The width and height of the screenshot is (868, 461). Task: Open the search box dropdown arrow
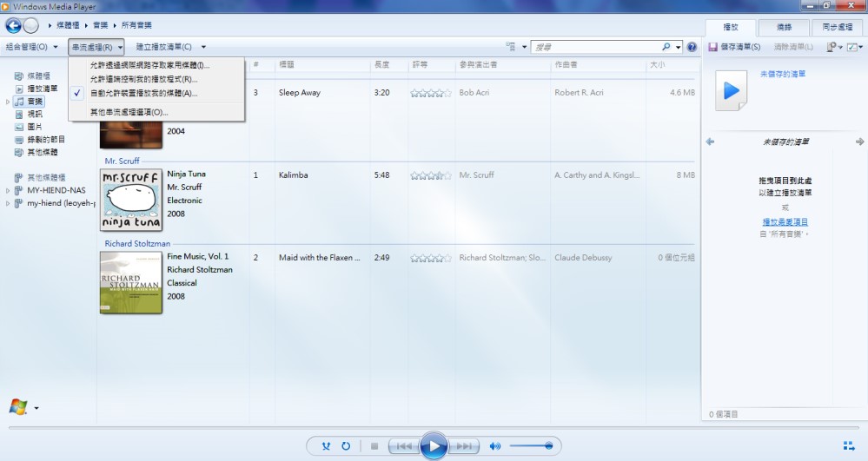point(678,47)
